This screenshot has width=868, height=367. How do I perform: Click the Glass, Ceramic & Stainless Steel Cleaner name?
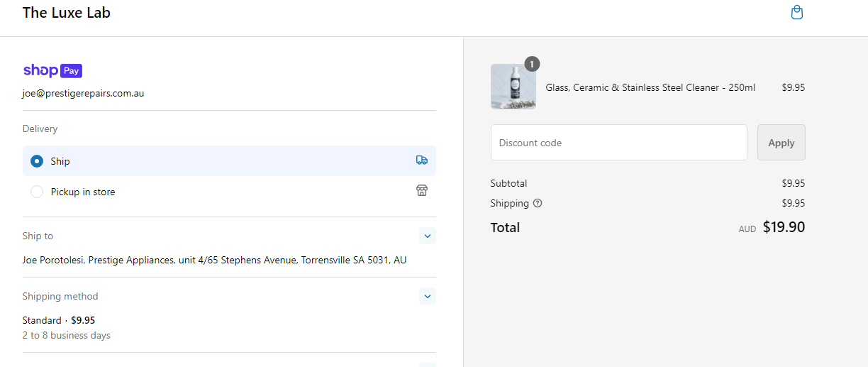[x=650, y=88]
